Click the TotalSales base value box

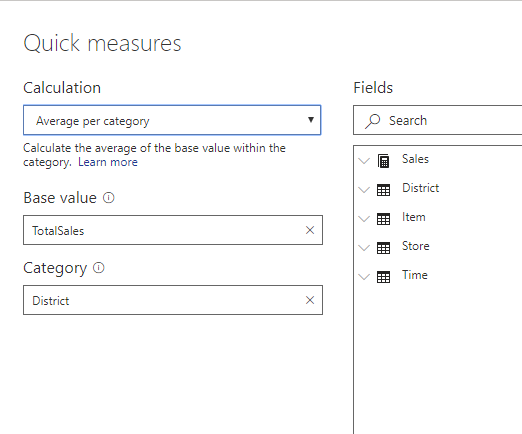pos(173,230)
